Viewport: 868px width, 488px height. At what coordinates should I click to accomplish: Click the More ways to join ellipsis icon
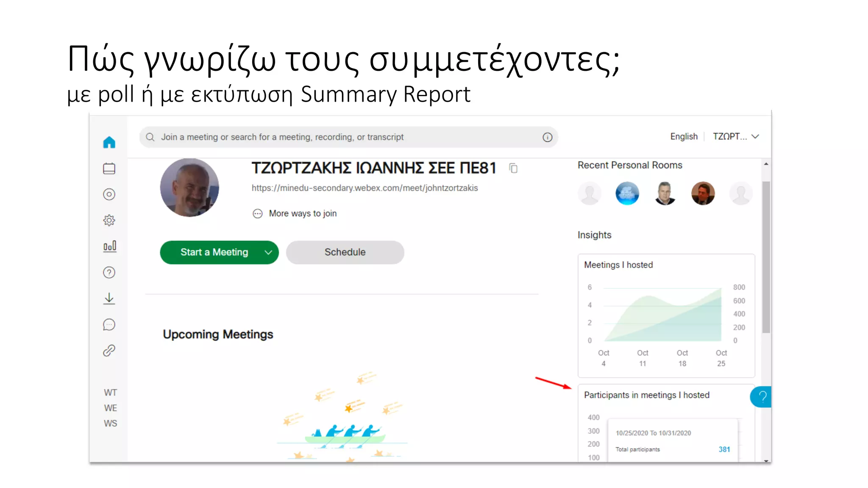(x=258, y=213)
